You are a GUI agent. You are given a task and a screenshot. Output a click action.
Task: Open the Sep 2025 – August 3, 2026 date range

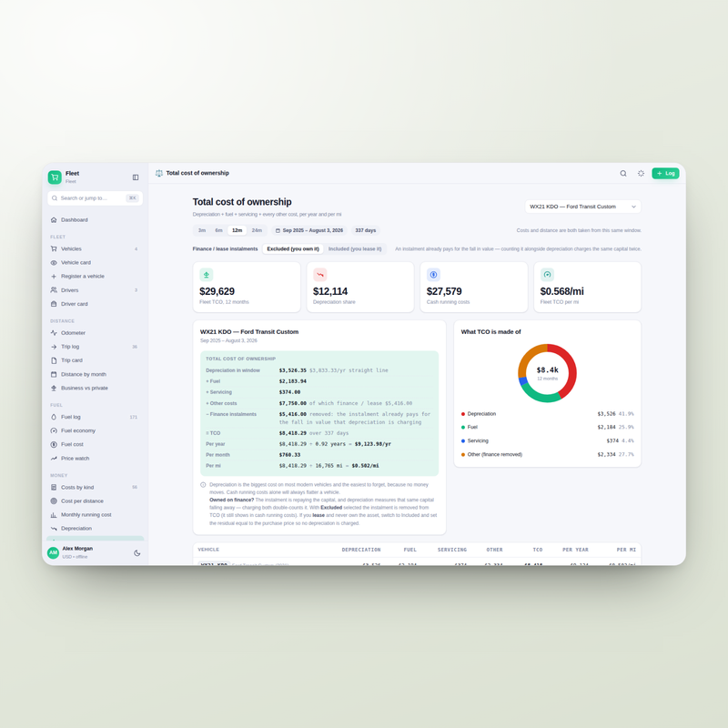[309, 230]
